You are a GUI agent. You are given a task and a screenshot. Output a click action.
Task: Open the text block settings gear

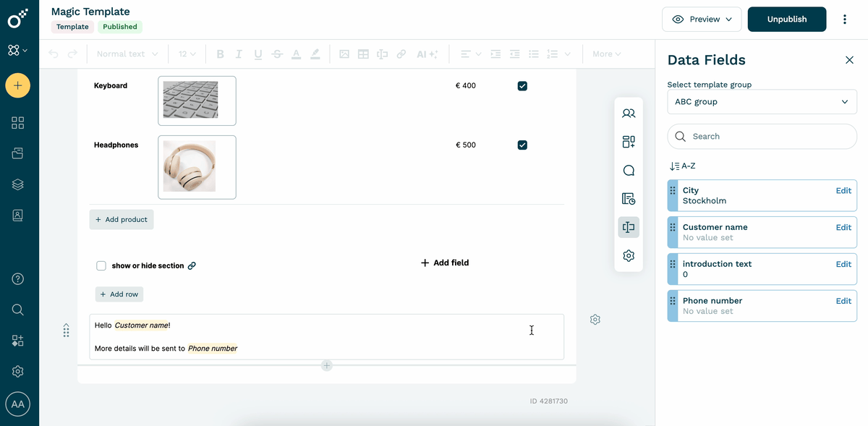[x=595, y=320]
